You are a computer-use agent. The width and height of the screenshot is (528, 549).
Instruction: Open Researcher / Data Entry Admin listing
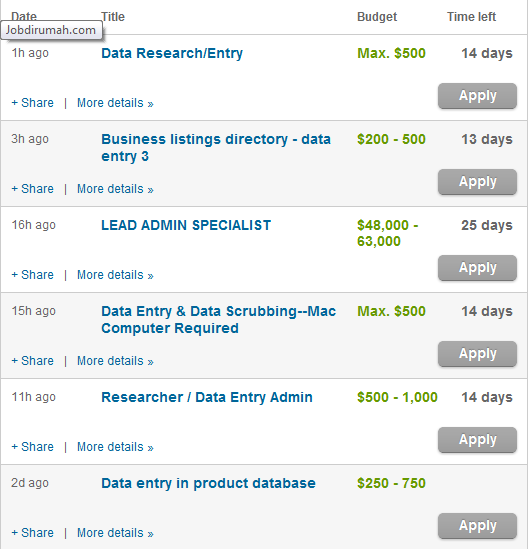coord(207,397)
